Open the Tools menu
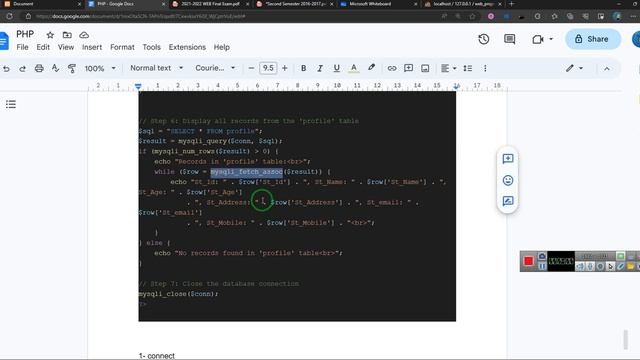640x360 pixels. click(151, 47)
